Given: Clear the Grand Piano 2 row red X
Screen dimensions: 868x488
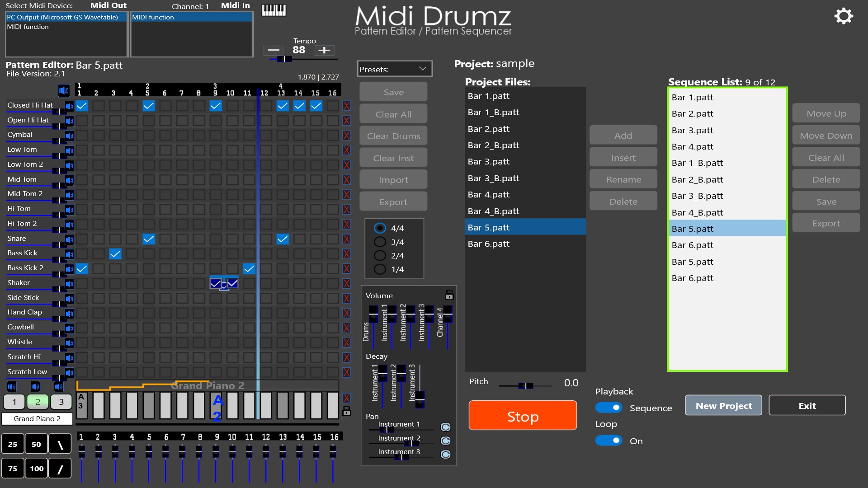Looking at the screenshot, I should [347, 398].
